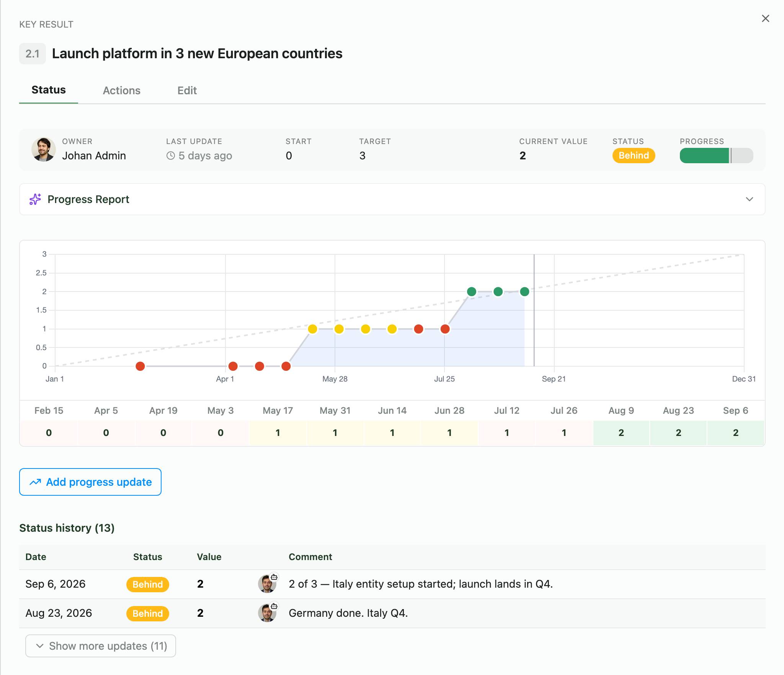Screen dimensions: 784x675
Task: Click the Sep 6, 2026 date cell
Action: tap(56, 584)
